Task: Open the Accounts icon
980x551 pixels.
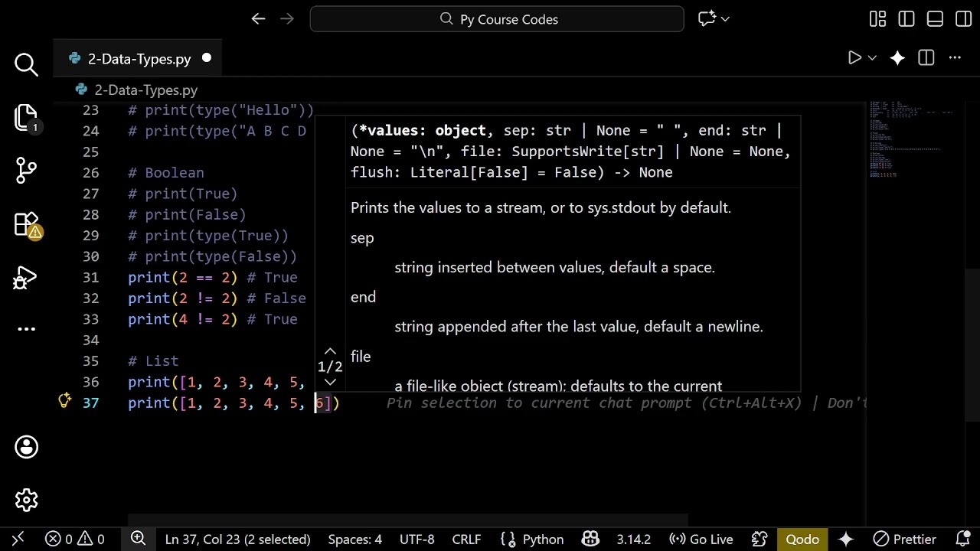Action: click(26, 447)
